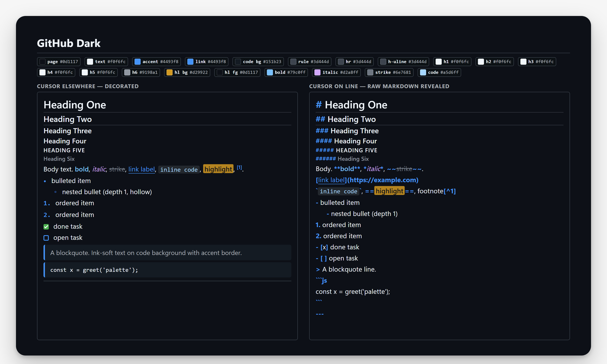The image size is (607, 364).
Task: Select the code bg #151b23 swatch chip
Action: [x=258, y=61]
